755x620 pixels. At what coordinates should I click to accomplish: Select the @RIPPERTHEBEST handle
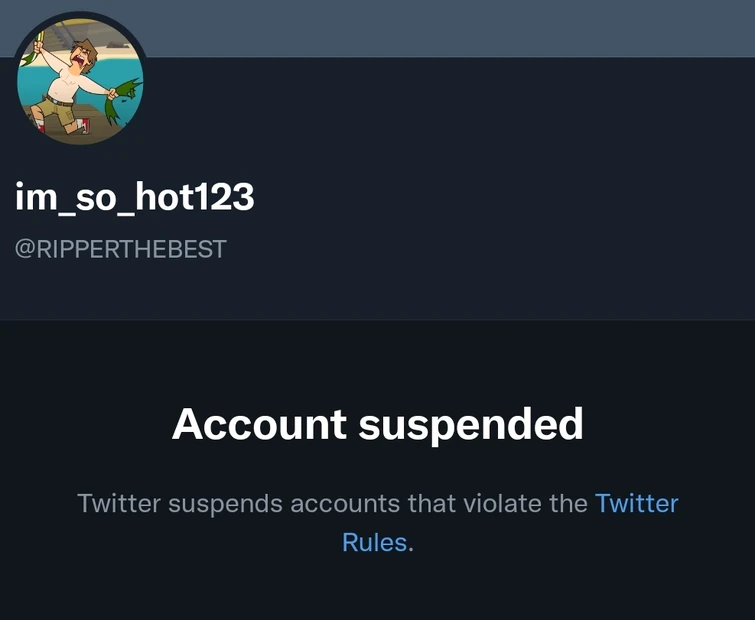[x=121, y=248]
